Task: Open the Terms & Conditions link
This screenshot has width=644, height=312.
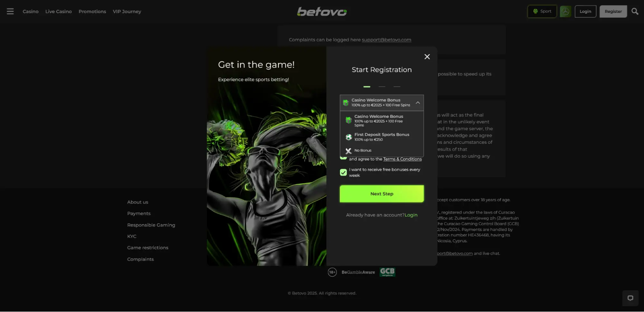Action: [x=402, y=159]
